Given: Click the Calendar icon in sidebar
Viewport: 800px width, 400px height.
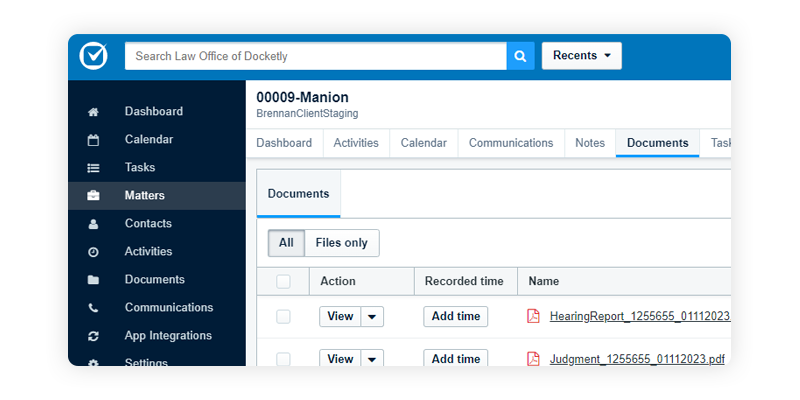Looking at the screenshot, I should 93,140.
